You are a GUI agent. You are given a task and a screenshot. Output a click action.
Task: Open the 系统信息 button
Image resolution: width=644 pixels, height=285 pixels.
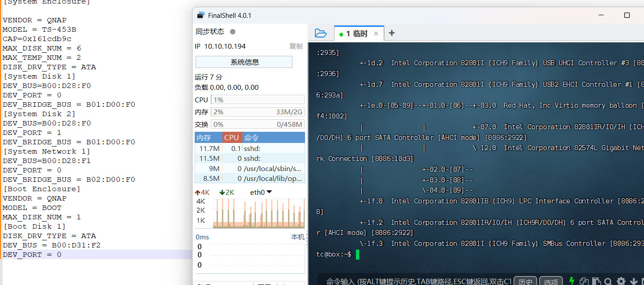244,62
